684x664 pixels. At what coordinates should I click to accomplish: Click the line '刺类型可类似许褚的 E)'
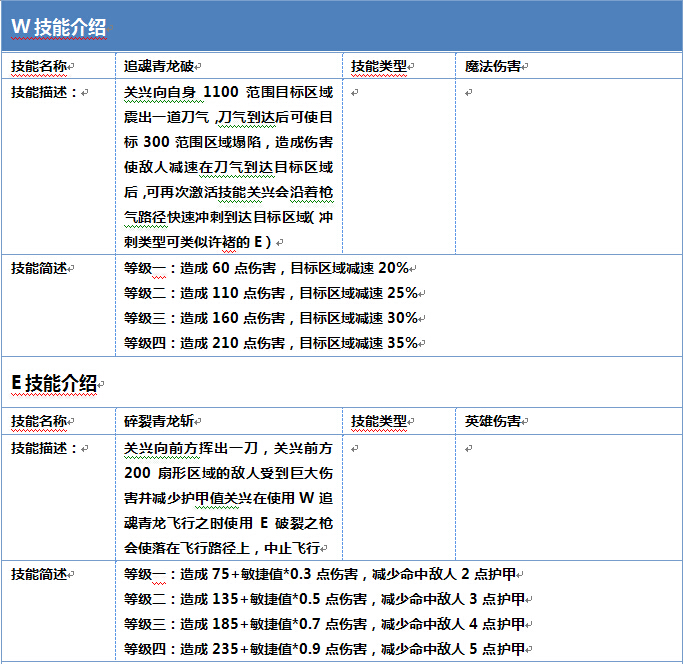198,242
